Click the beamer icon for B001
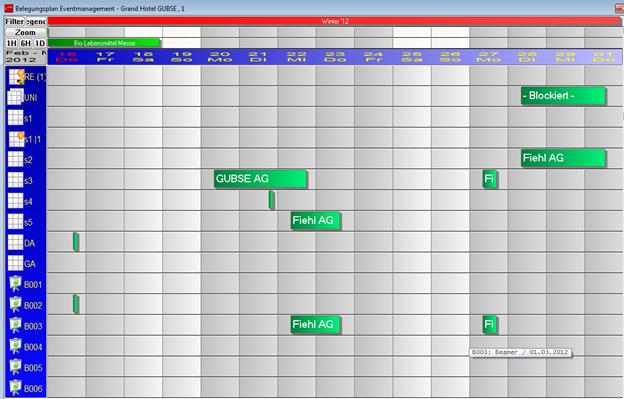624x399 pixels. tap(15, 284)
